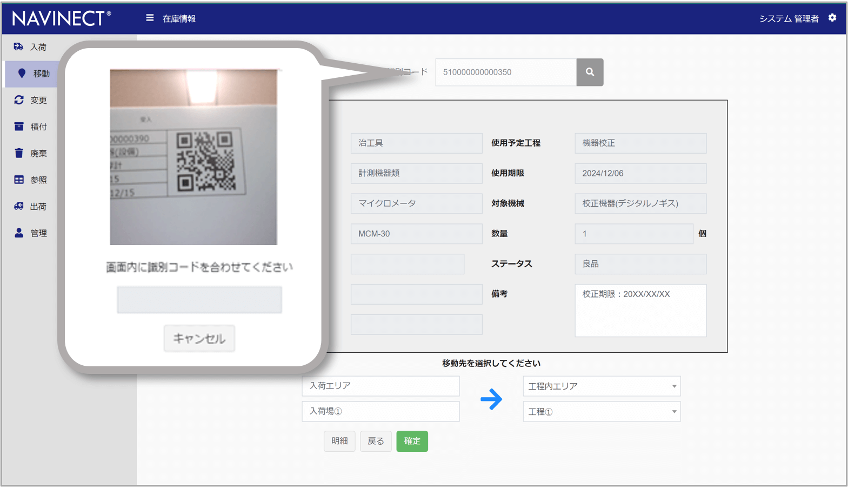Click the 機器校正 field
848x488 pixels.
640,143
